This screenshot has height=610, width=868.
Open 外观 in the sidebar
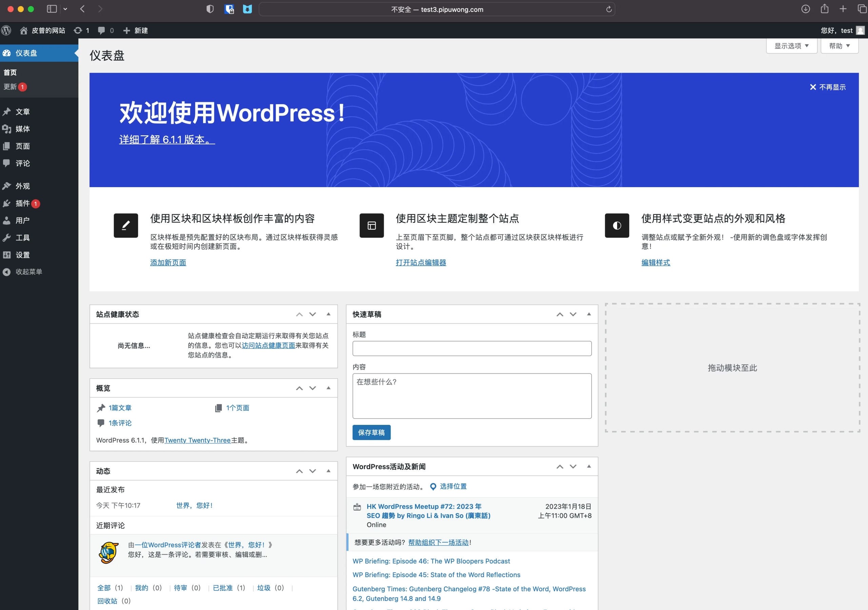click(x=23, y=186)
